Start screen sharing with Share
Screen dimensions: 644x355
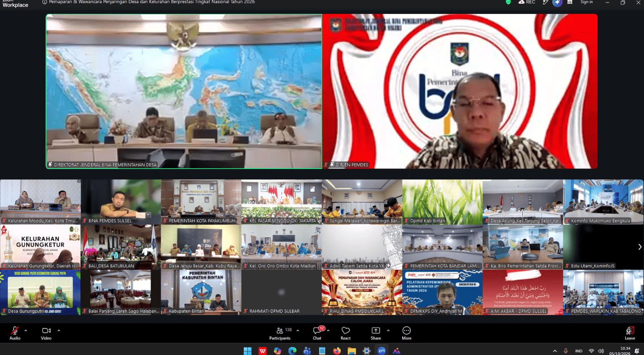coord(376,333)
